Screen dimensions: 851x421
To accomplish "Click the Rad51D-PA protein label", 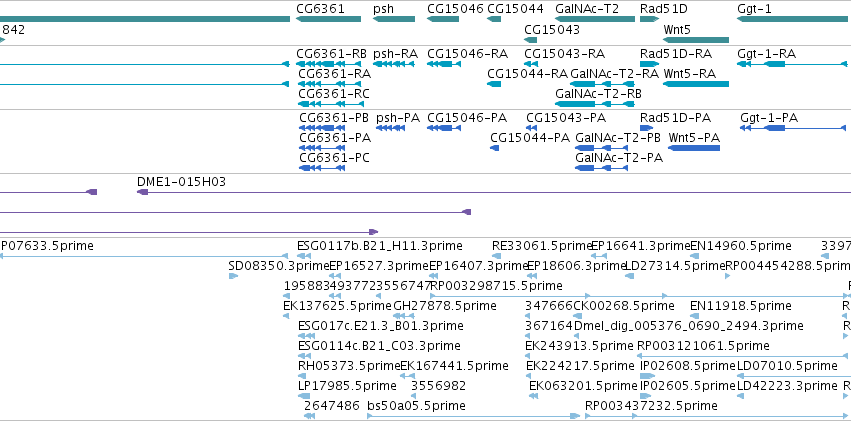I will 675,118.
